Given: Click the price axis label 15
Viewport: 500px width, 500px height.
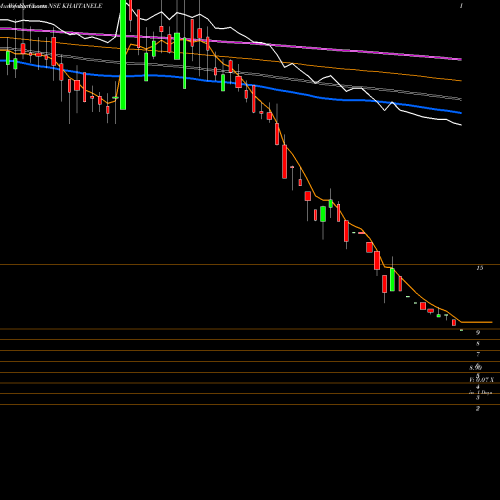Looking at the screenshot, I should point(479,268).
